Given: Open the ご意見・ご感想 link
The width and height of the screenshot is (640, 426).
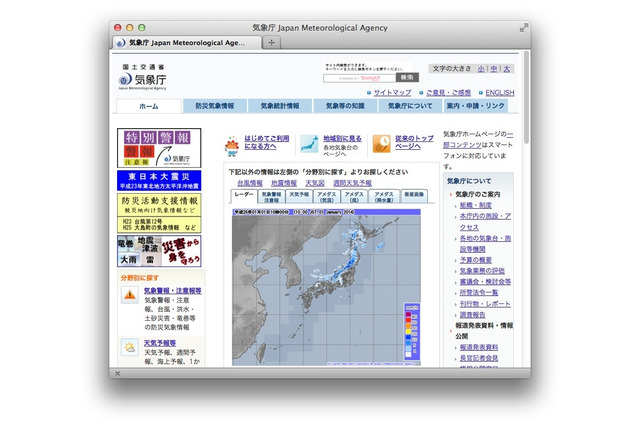Looking at the screenshot, I should point(448,93).
